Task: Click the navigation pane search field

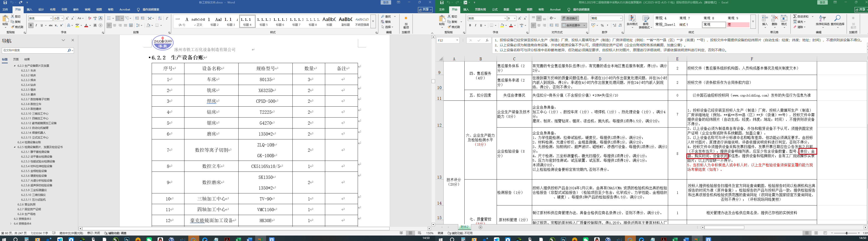Action: pyautogui.click(x=35, y=50)
